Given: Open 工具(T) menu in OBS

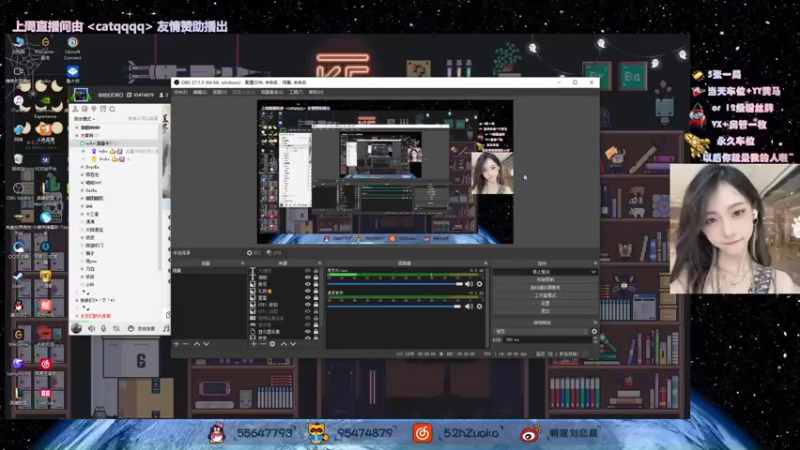Looking at the screenshot, I should 296,92.
